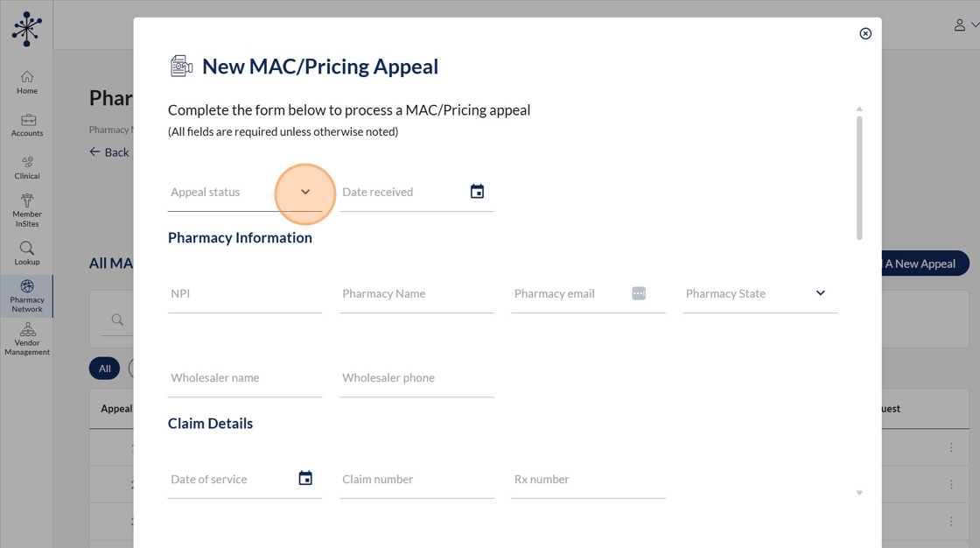Focus the Pharmacy Name field

tap(416, 294)
